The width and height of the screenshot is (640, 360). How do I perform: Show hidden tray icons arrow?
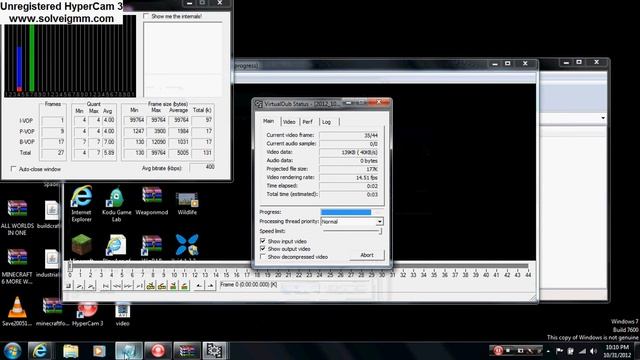click(548, 351)
